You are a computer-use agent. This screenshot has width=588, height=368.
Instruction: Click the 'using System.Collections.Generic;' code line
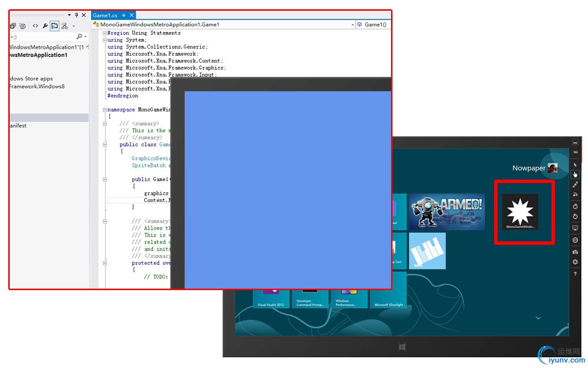pyautogui.click(x=158, y=47)
